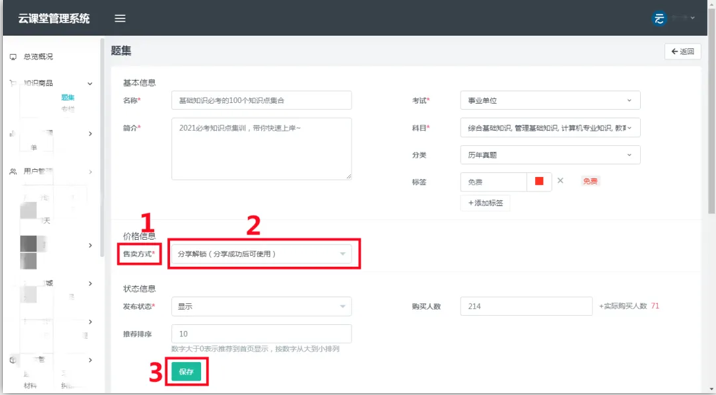Click the 云课堂管理系统 title
The width and height of the screenshot is (716, 395).
54,19
